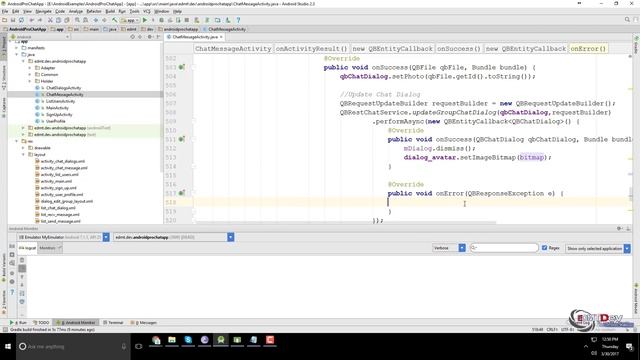
Task: Run the app with green play icon
Action: click(144, 20)
